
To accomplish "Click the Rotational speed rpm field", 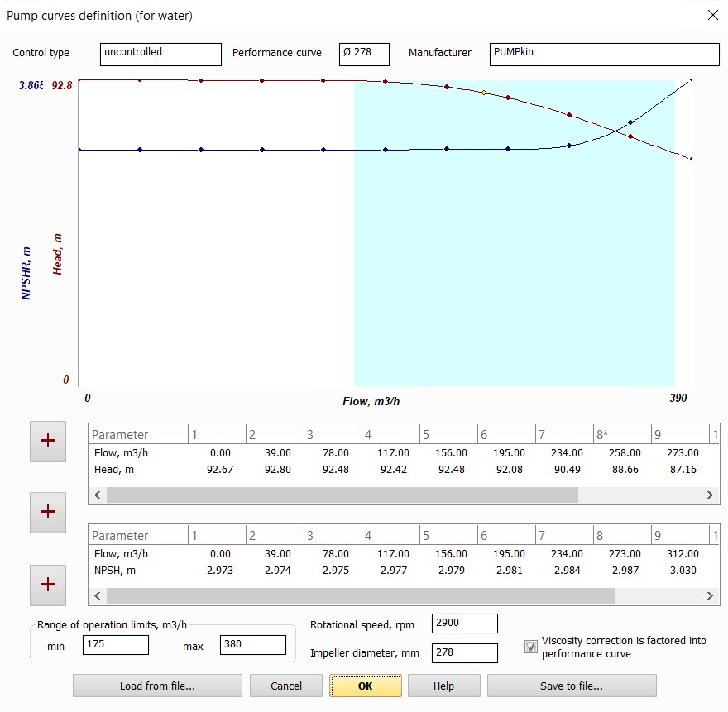I will [x=464, y=624].
